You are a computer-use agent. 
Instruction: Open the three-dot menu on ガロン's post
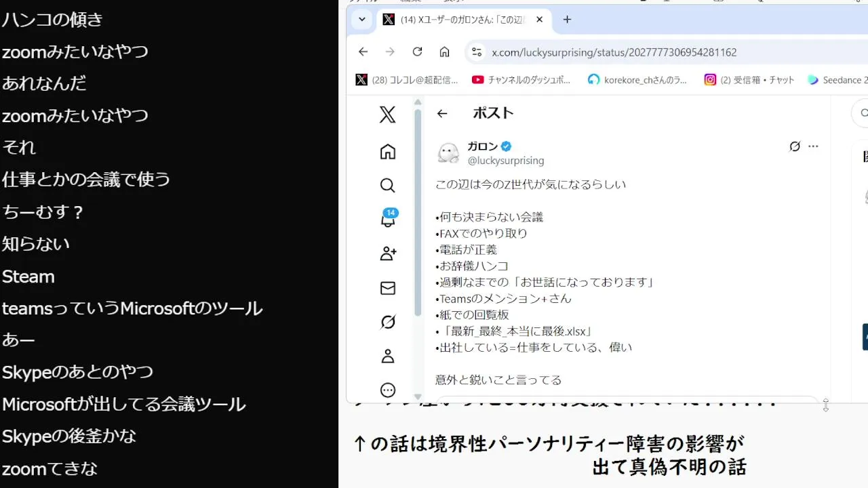click(814, 146)
